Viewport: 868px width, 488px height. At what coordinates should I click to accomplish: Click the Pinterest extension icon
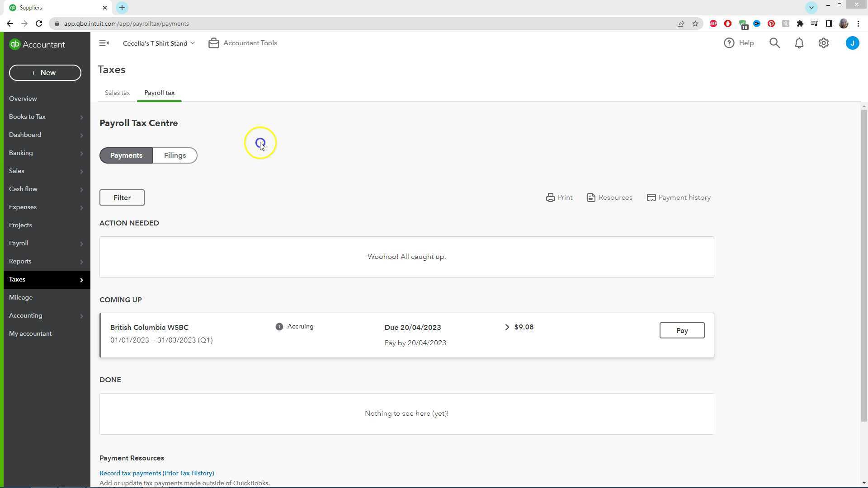coord(771,23)
